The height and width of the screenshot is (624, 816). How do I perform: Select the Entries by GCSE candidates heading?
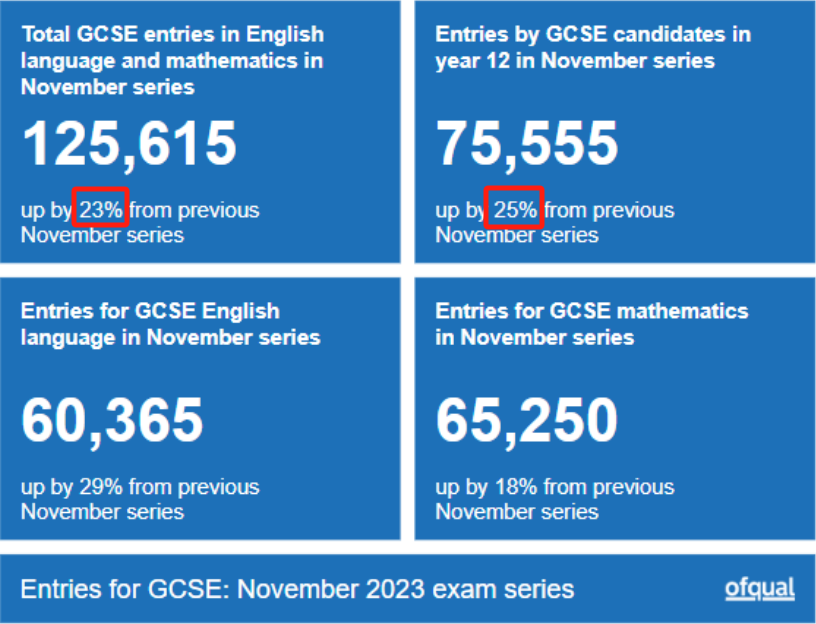[x=593, y=47]
